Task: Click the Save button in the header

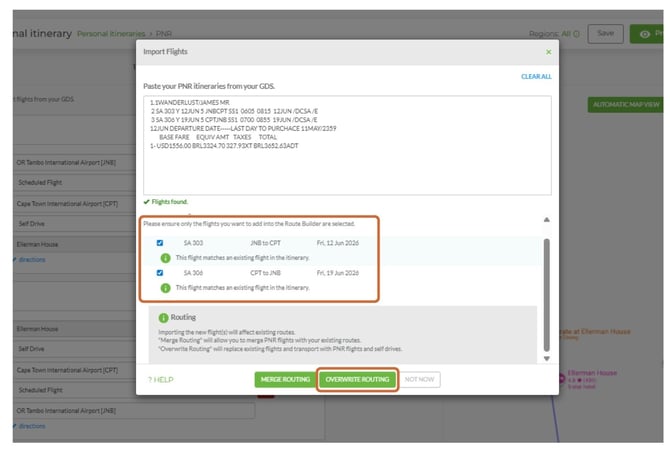Action: tap(605, 33)
